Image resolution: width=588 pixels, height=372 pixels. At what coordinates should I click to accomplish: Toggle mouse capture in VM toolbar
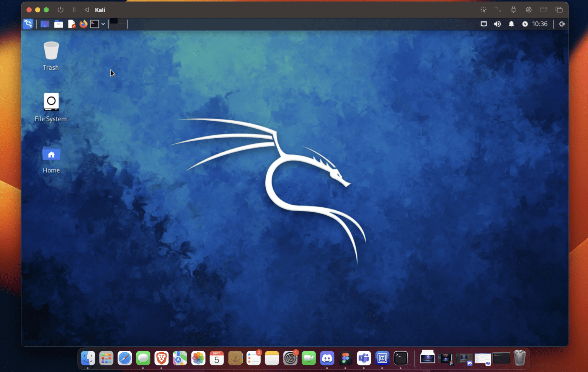point(483,10)
